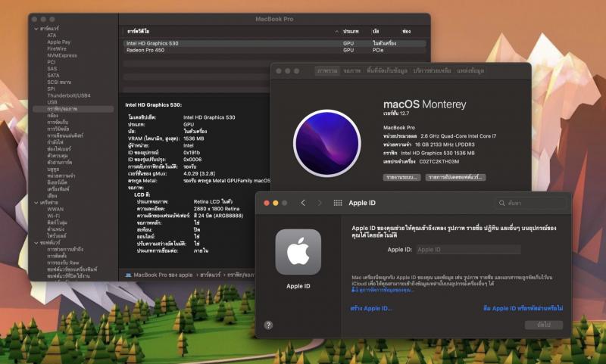The image size is (606, 364).
Task: Minimize the Apple ID window with yellow button
Action: point(276,203)
